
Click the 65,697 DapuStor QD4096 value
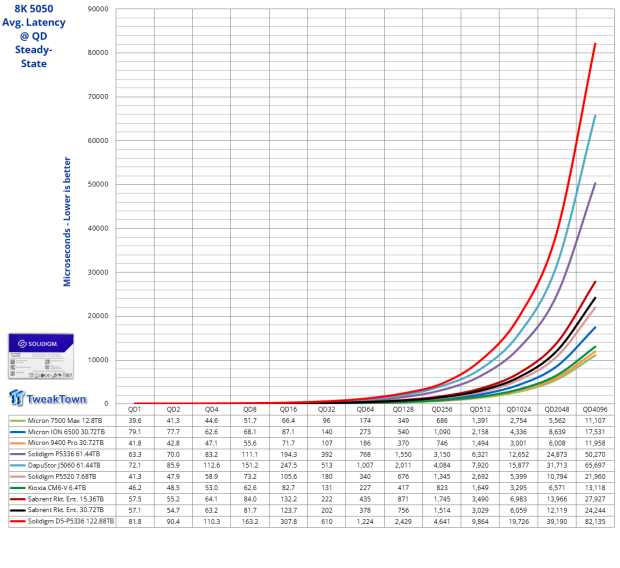(x=595, y=466)
